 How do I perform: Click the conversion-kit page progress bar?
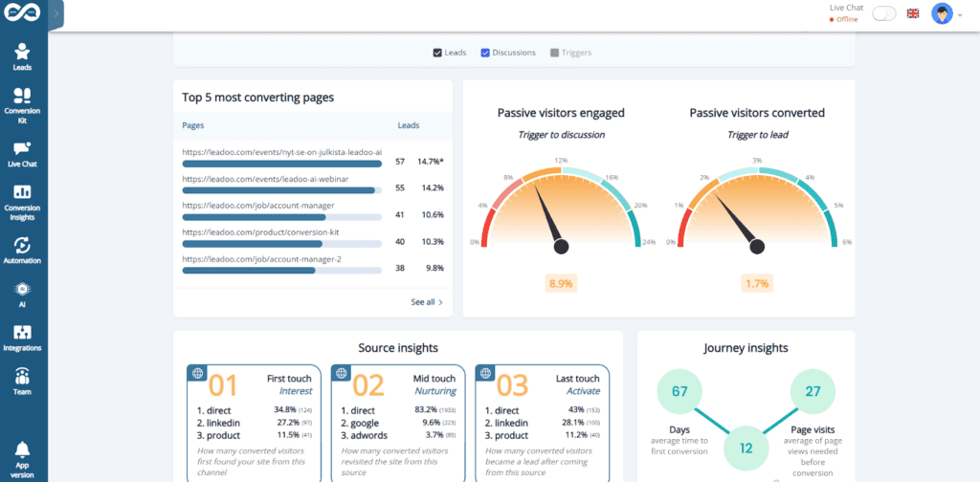[281, 243]
